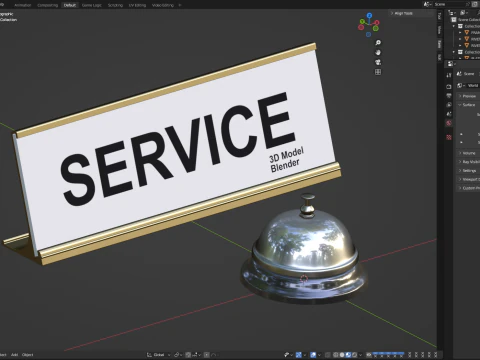The width and height of the screenshot is (480, 360).
Task: Collapse the first Collection in outliner
Action: pos(454,26)
